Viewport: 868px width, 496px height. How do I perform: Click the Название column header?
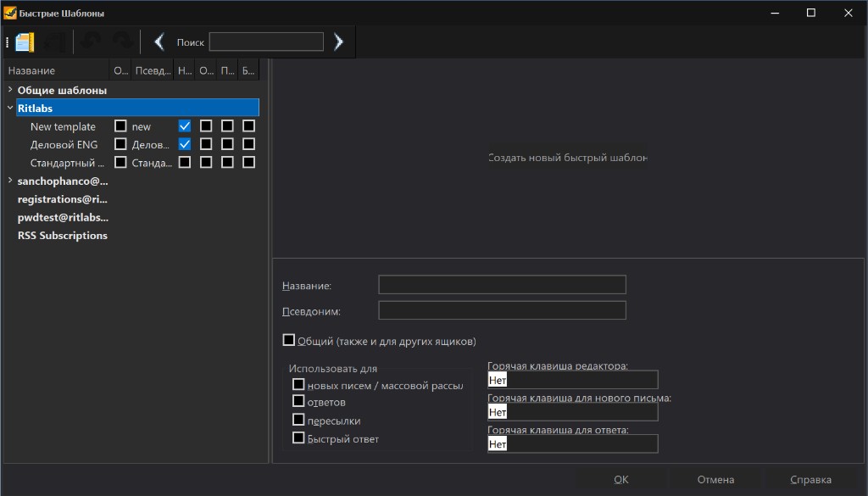[57, 70]
